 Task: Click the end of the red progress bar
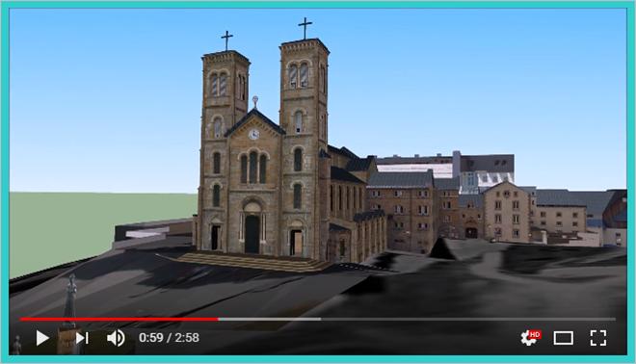click(218, 320)
